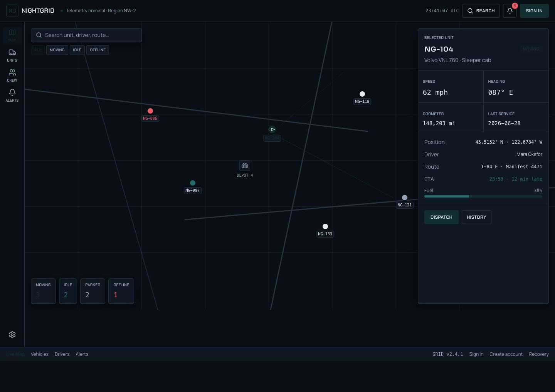Click the Create account footer link
The height and width of the screenshot is (392, 555).
[x=506, y=354]
